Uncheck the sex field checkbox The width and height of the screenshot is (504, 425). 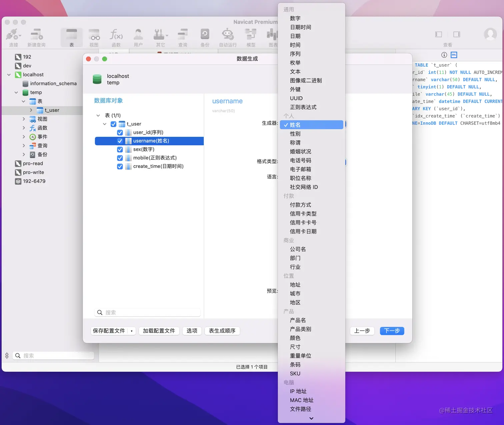point(120,150)
